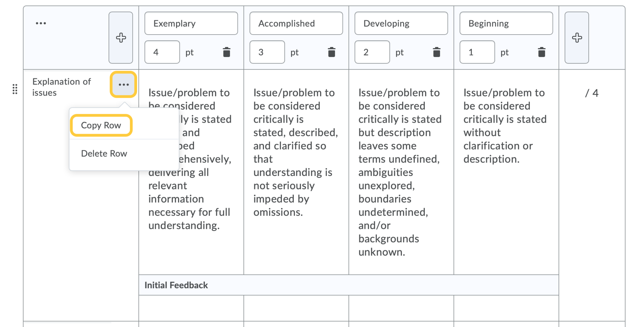The image size is (644, 327).
Task: Choose Copy Row from the menu
Action: (101, 125)
